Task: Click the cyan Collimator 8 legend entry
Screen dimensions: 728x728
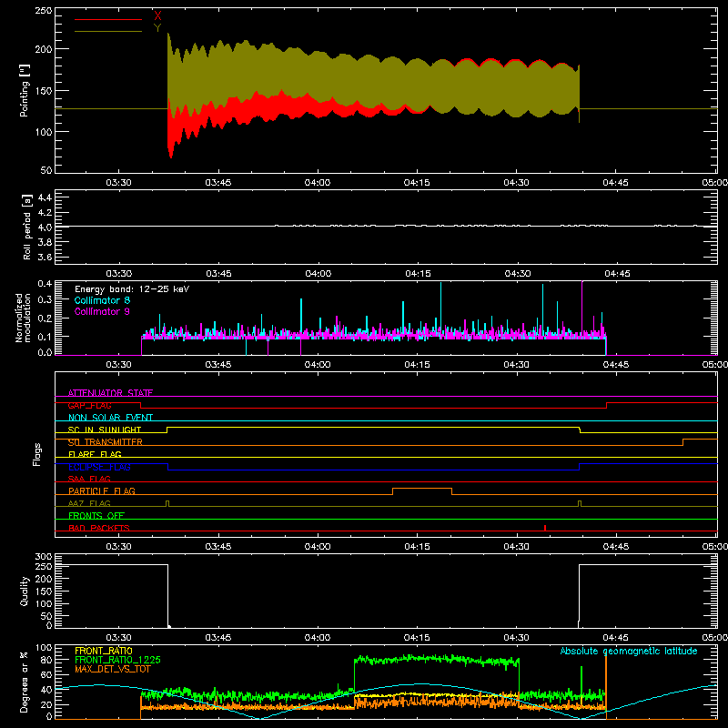Action: pos(102,300)
